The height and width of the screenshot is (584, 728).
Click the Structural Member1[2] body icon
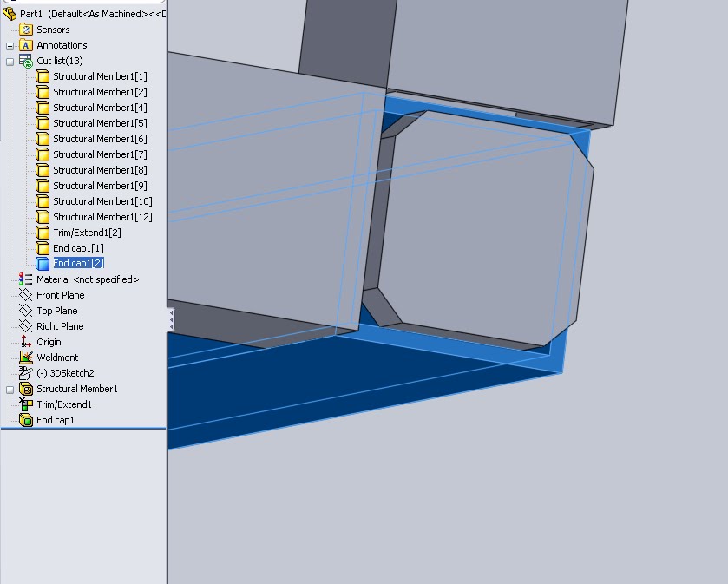(x=43, y=92)
